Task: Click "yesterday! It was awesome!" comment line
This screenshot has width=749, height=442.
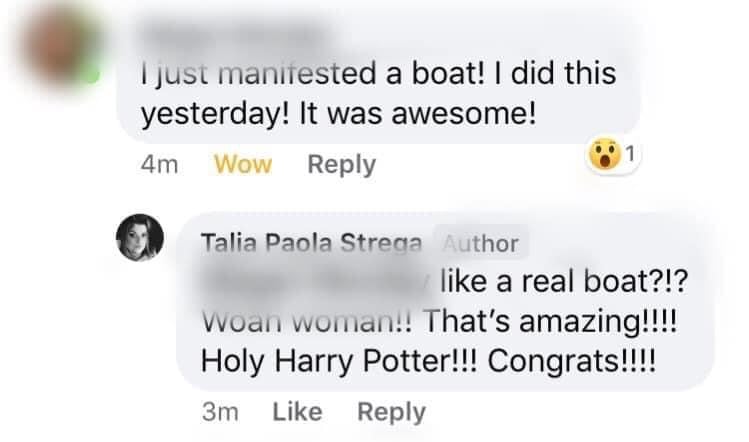Action: (339, 113)
